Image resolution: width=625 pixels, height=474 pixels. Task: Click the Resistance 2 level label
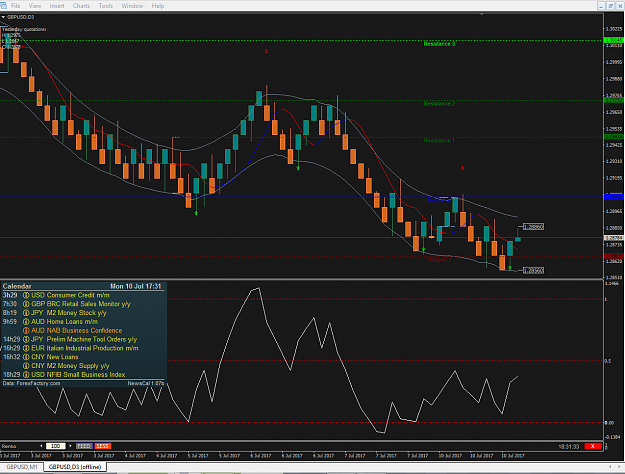tap(439, 104)
